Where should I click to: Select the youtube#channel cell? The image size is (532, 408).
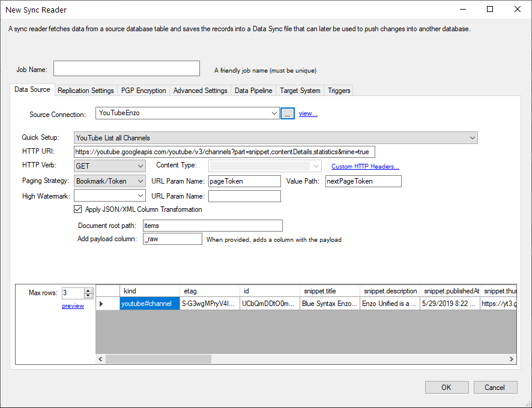(x=150, y=304)
